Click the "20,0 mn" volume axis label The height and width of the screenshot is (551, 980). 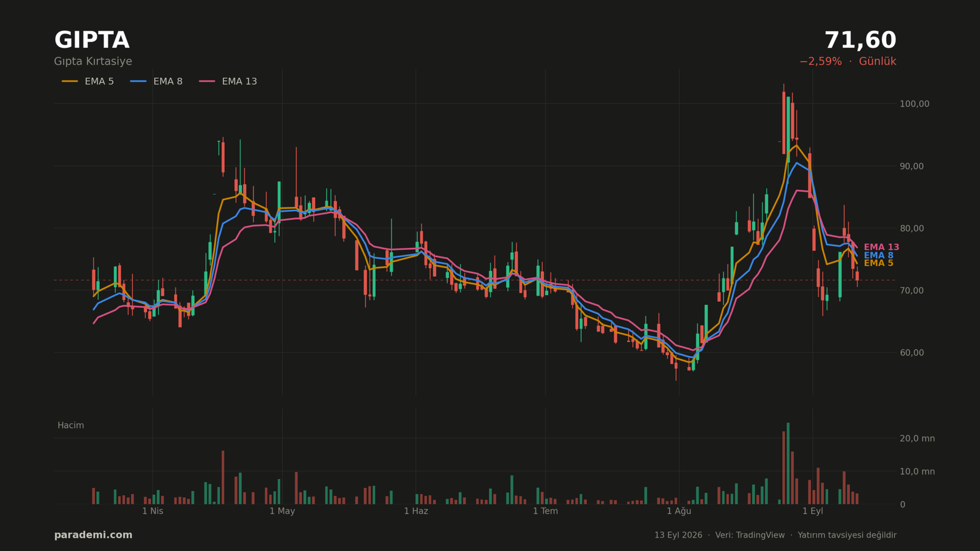click(x=917, y=438)
